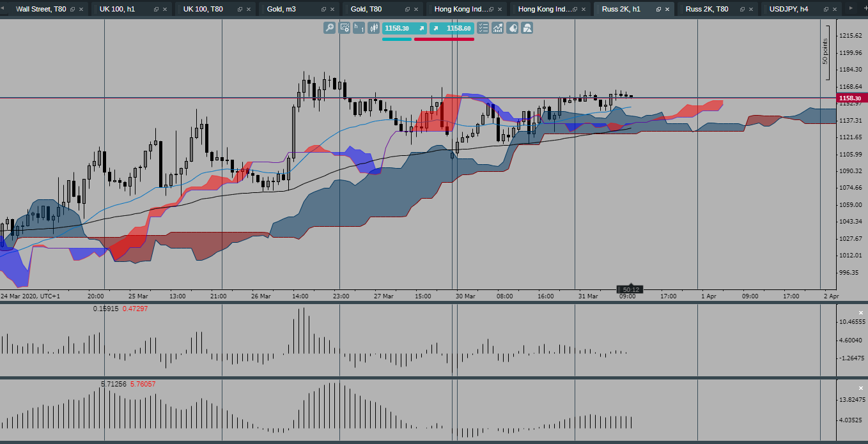This screenshot has width=868, height=444.
Task: Close the Russ 2K, T80 tab
Action: click(x=752, y=10)
